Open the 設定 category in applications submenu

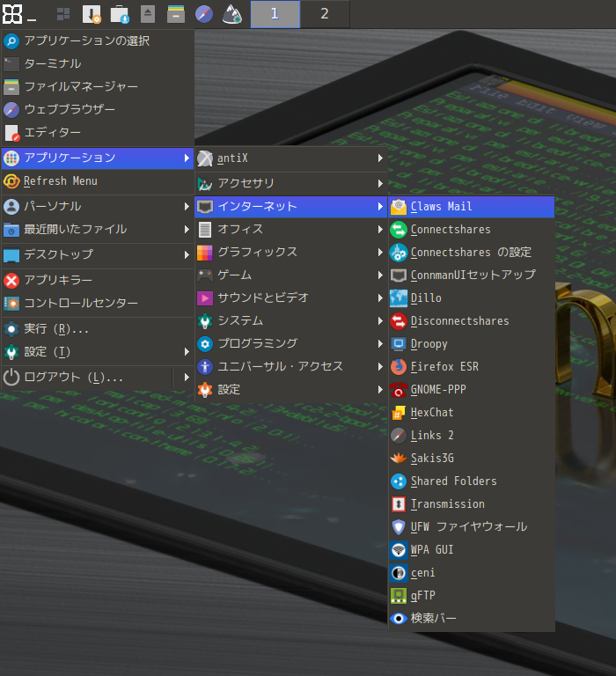coord(291,390)
